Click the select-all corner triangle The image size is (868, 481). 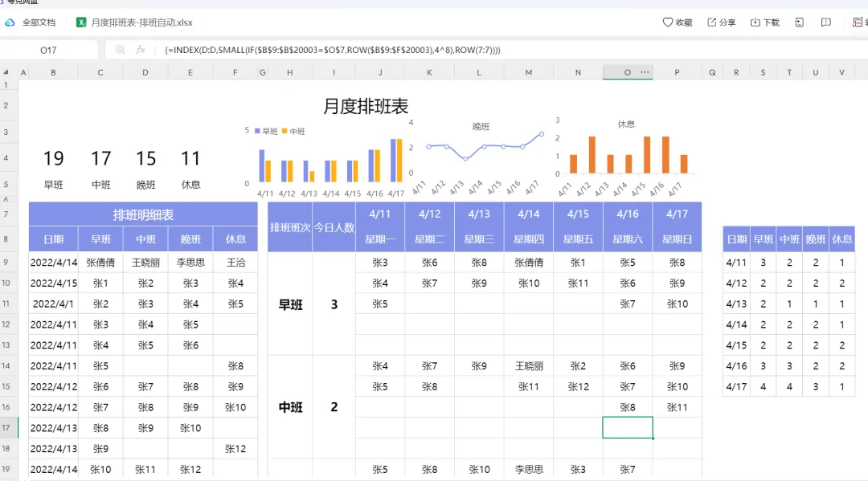click(6, 72)
